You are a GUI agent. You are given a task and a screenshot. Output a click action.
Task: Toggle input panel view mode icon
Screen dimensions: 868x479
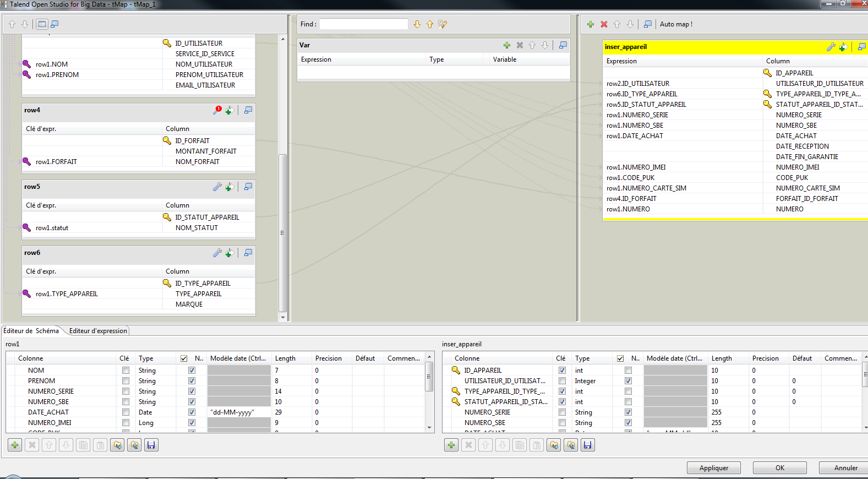pos(42,24)
